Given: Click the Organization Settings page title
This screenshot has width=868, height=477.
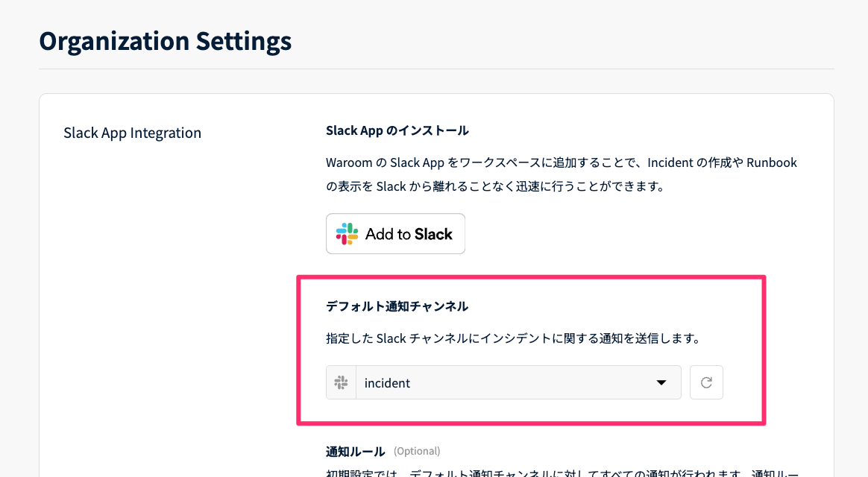Looking at the screenshot, I should (x=165, y=41).
